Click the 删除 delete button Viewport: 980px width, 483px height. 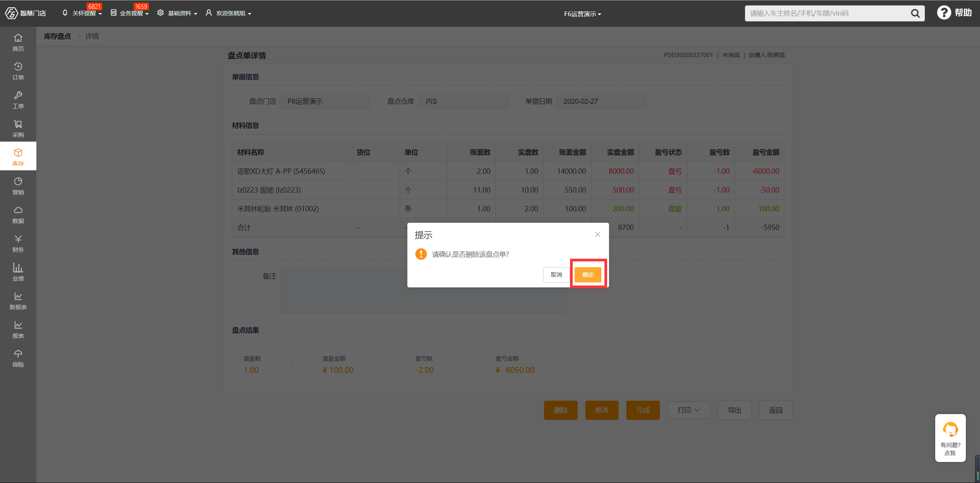(x=560, y=410)
